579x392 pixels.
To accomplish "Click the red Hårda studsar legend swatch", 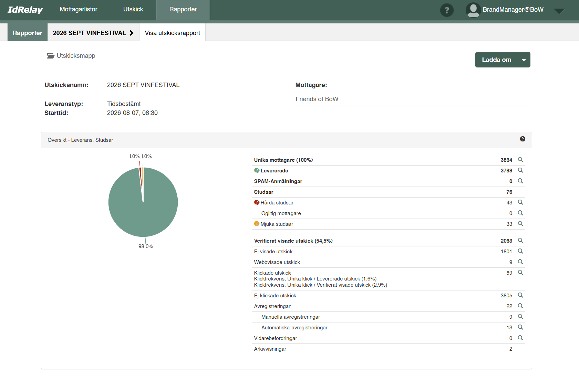I will pyautogui.click(x=257, y=202).
